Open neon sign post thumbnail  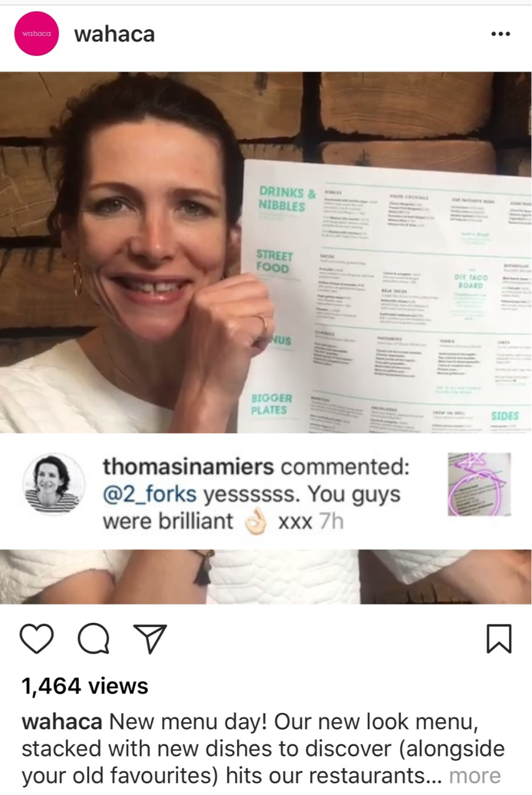(480, 485)
